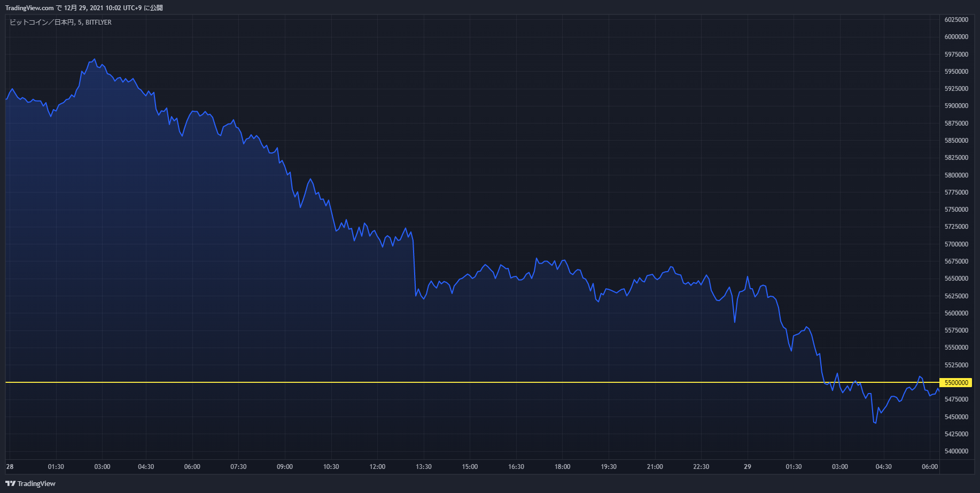Click the 6000000 price axis label
Screen dimensions: 980x493
click(956, 37)
